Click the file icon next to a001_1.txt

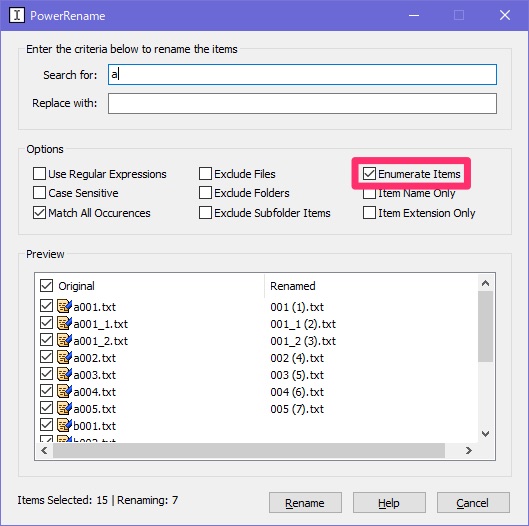(64, 323)
